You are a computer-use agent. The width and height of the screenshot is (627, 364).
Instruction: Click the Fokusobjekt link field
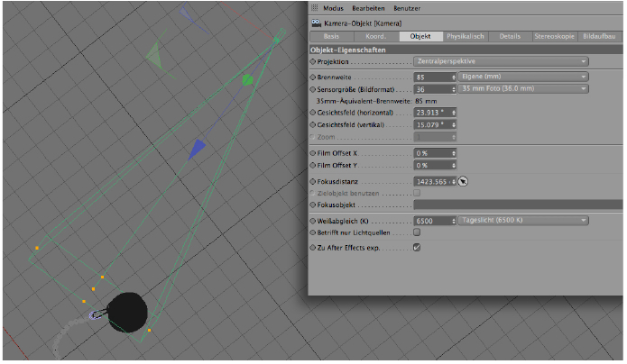click(x=518, y=205)
